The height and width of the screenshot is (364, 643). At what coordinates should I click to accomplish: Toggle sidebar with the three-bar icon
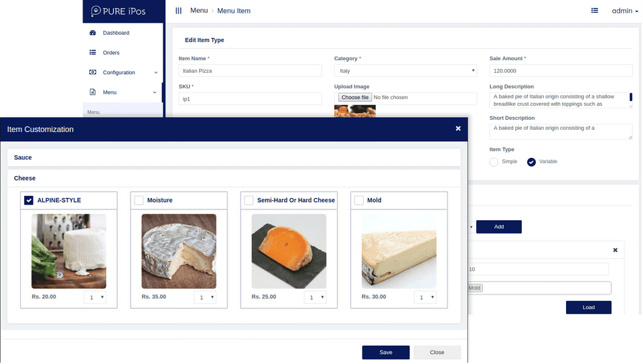tap(178, 11)
